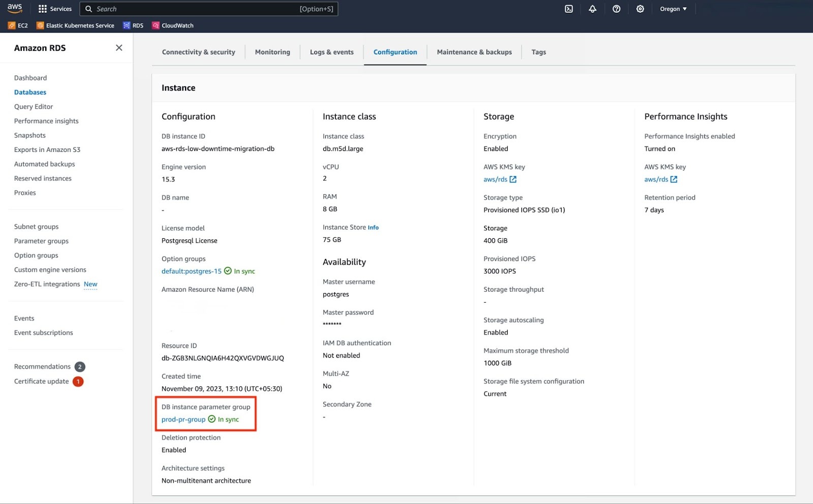Open the notifications bell icon
Image resolution: width=813 pixels, height=504 pixels.
point(592,9)
